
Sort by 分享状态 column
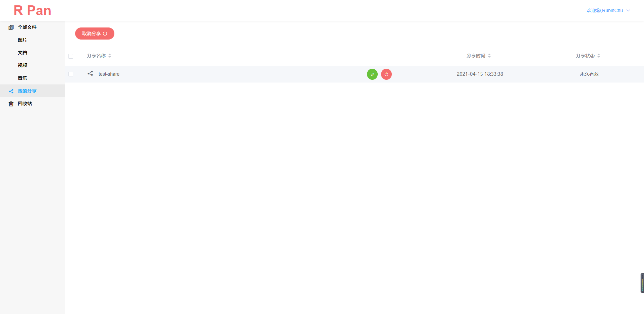(x=585, y=56)
